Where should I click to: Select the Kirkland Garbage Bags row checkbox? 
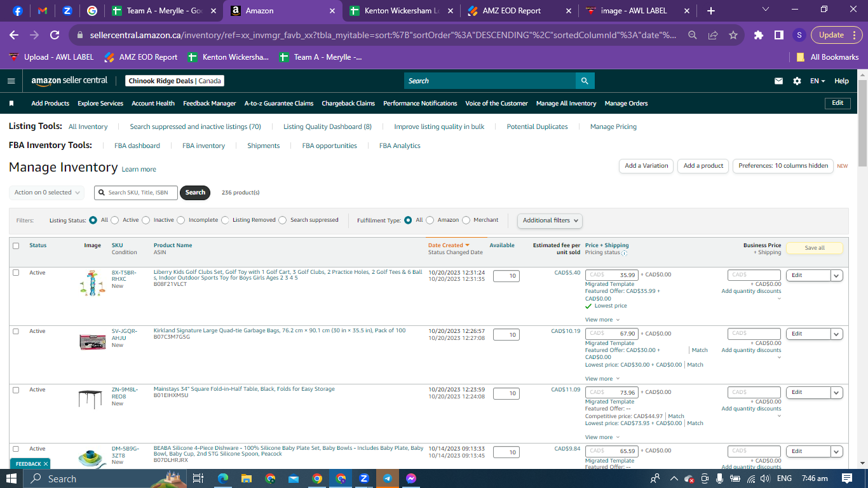coord(16,331)
